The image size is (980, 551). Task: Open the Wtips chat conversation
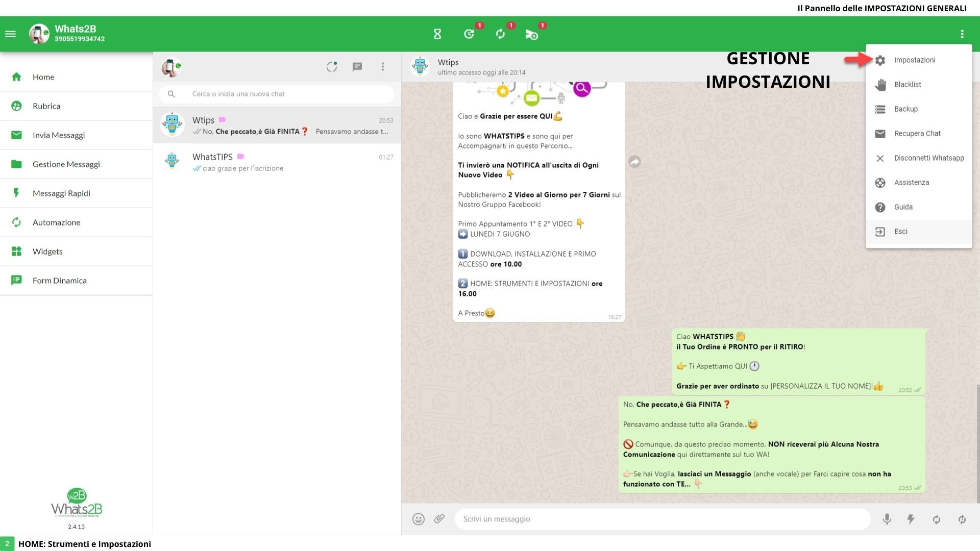pos(277,126)
